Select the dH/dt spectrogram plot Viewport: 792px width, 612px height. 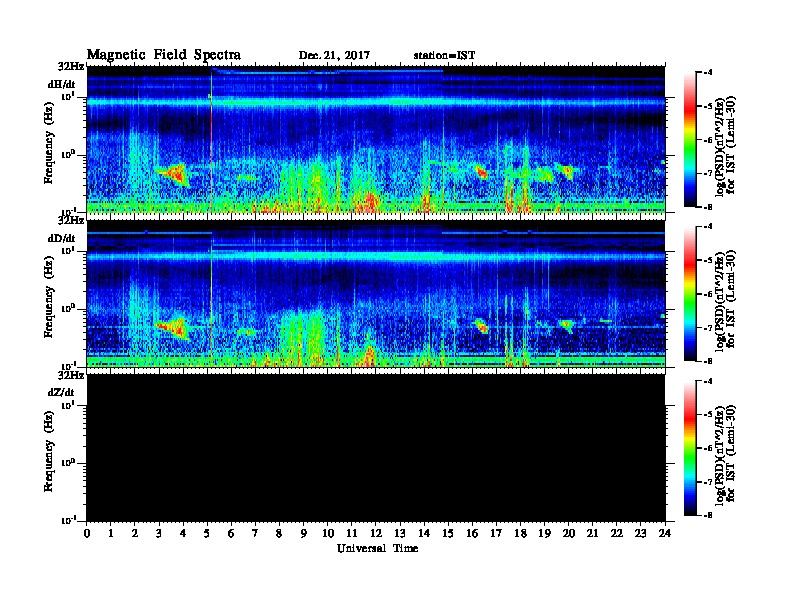(376, 139)
